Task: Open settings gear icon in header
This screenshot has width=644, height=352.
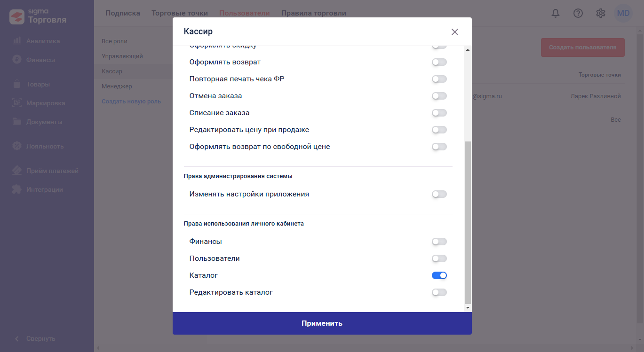Action: click(x=601, y=13)
